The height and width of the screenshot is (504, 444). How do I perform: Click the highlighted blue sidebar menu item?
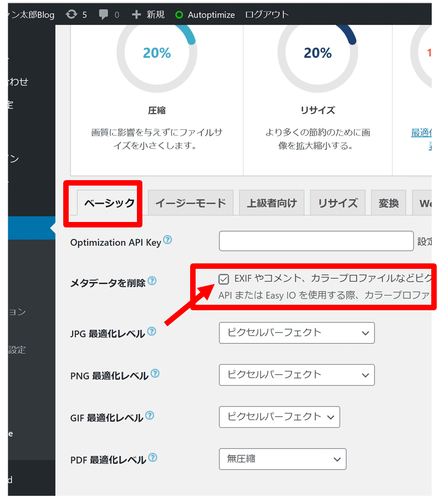coord(31,228)
